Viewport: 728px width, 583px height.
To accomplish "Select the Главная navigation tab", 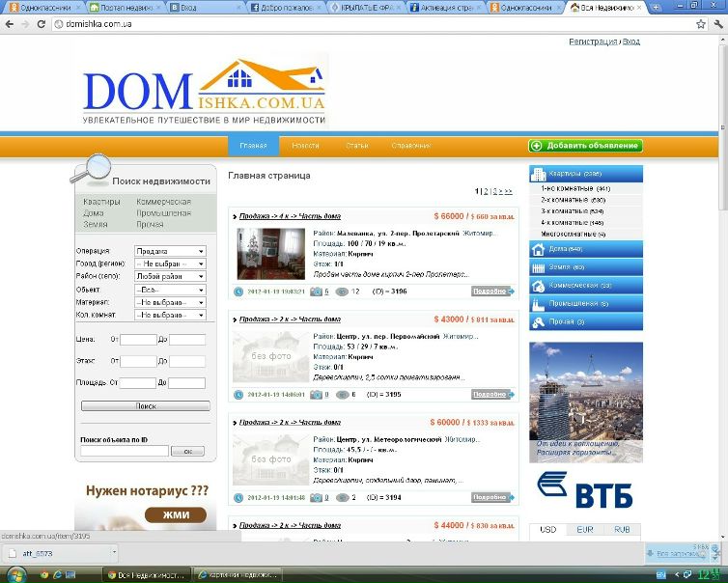I will (253, 146).
